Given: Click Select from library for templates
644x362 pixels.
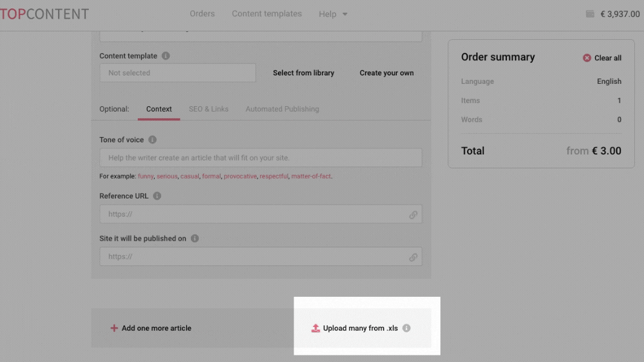Looking at the screenshot, I should (304, 72).
